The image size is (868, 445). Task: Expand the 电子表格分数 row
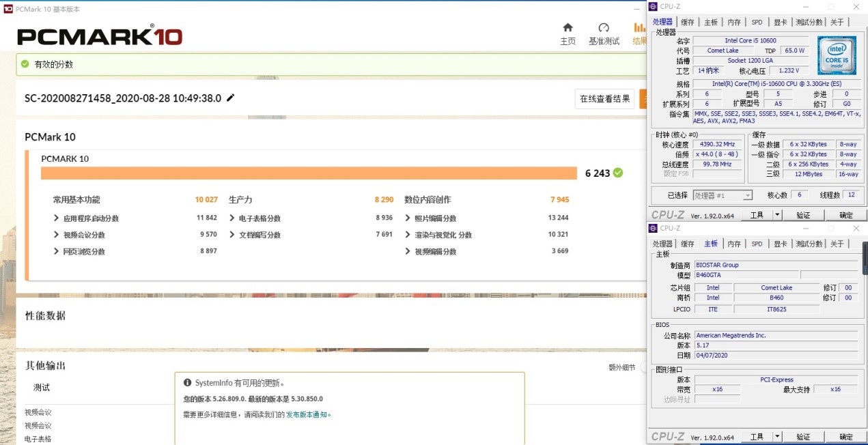tap(232, 218)
